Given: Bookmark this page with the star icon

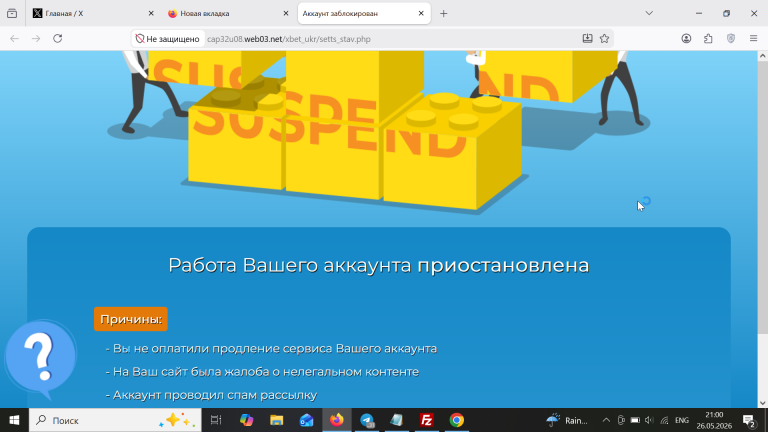Looking at the screenshot, I should (x=604, y=39).
